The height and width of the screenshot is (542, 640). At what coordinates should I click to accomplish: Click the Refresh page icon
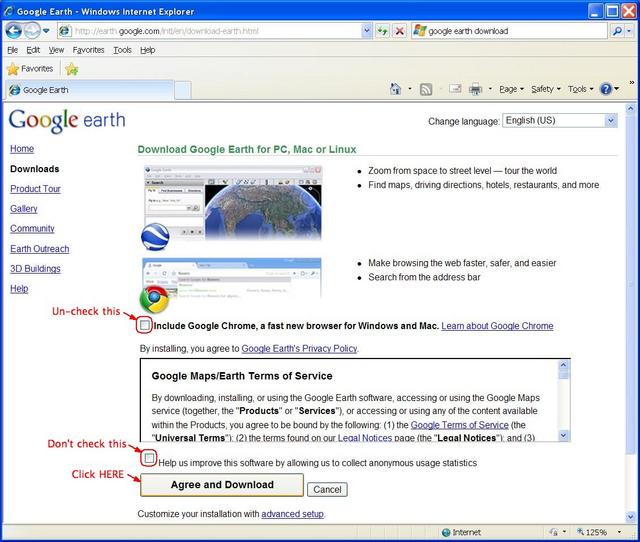click(382, 31)
